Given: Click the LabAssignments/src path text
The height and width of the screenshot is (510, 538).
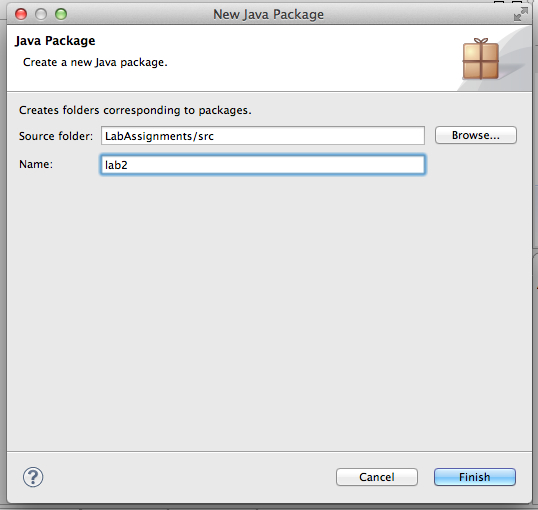Looking at the screenshot, I should coord(159,136).
